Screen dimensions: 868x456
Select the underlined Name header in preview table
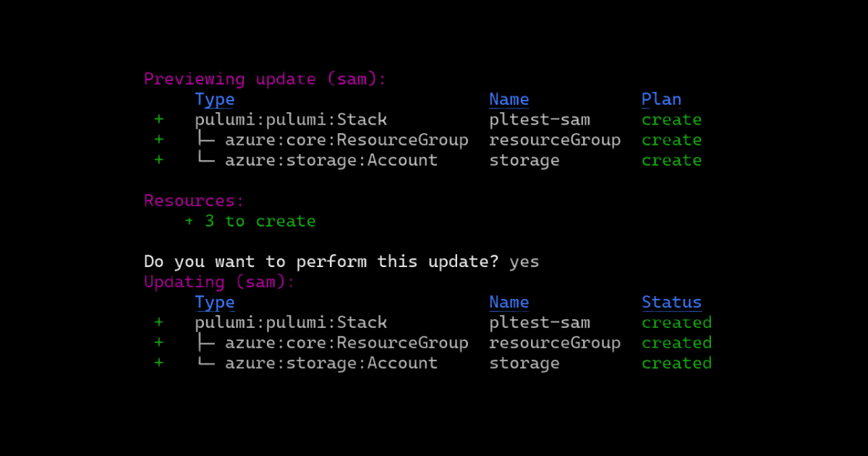click(509, 100)
